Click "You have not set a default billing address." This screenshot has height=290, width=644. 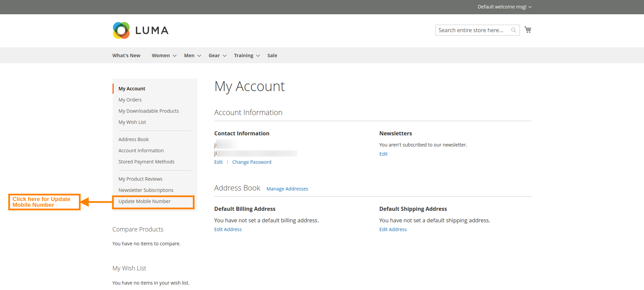(266, 220)
